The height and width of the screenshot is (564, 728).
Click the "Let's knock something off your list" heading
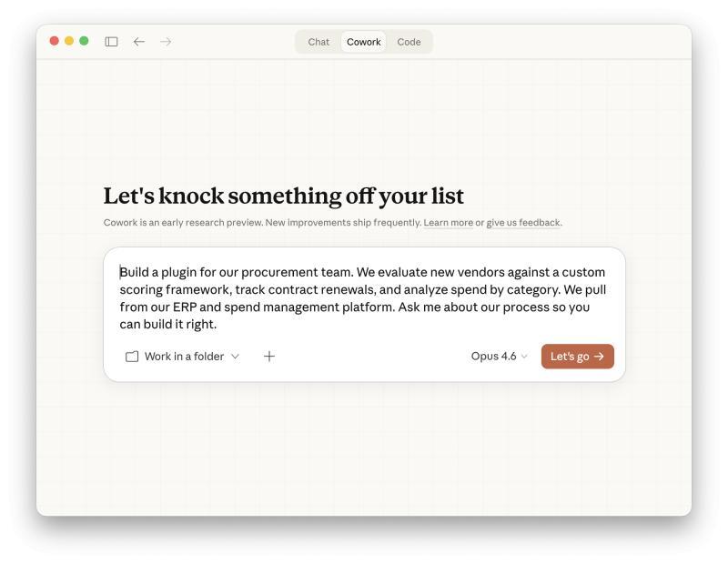(283, 196)
